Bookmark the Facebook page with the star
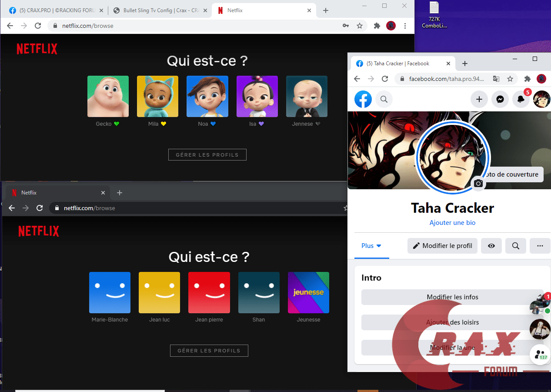 (x=510, y=79)
